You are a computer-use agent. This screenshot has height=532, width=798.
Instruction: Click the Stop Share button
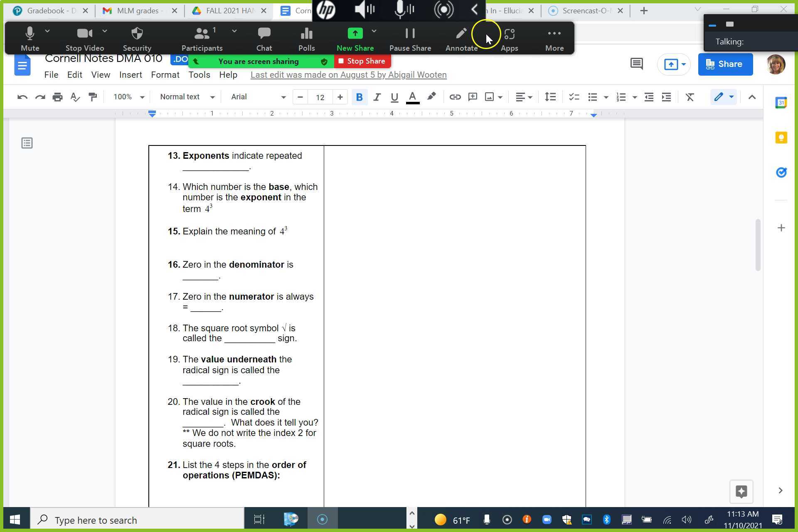click(362, 61)
